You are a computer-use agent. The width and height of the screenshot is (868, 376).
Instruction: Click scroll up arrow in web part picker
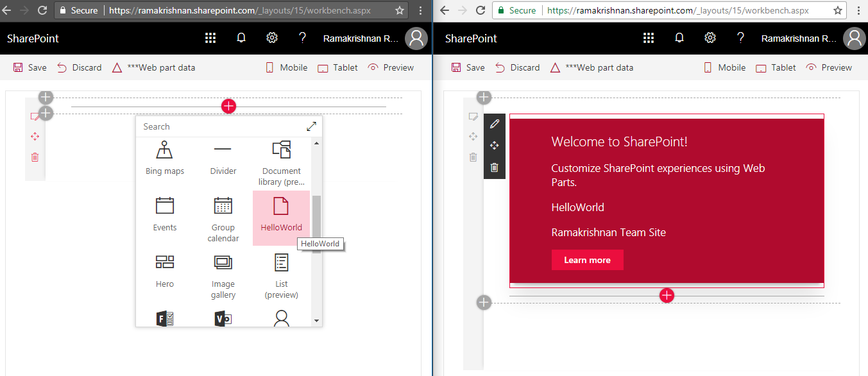(316, 143)
